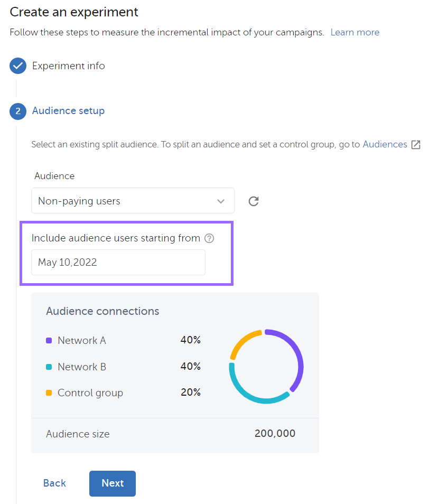Select the Audience setup step heading

tap(68, 111)
